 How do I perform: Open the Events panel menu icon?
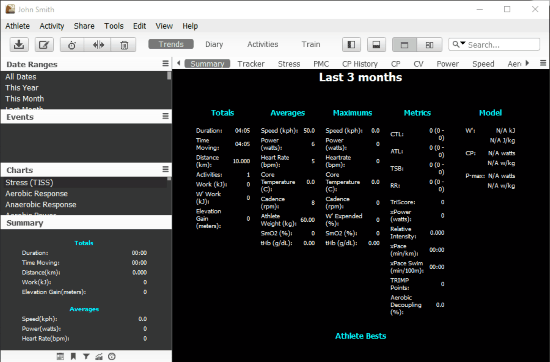tap(166, 116)
